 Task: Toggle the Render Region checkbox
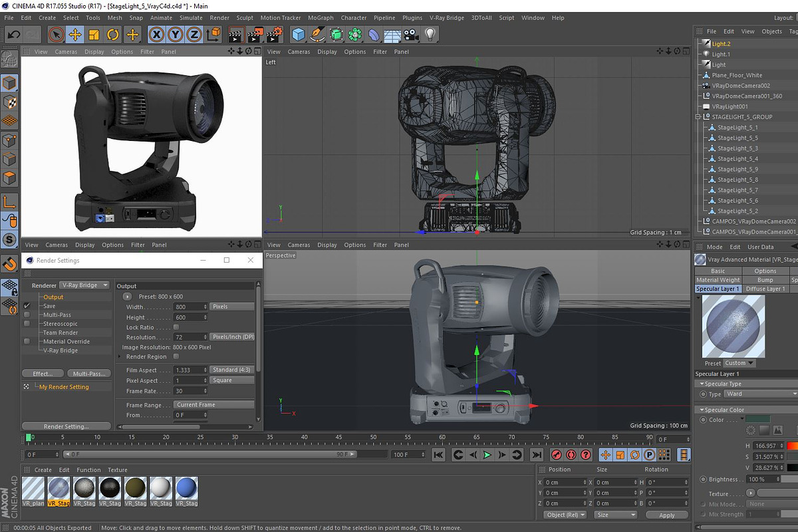[x=176, y=356]
